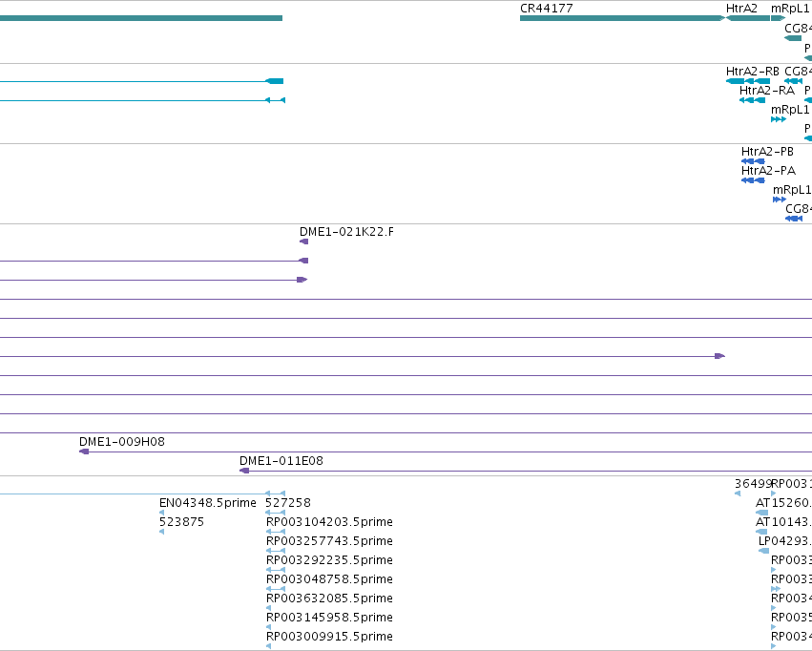Screen dimensions: 812x651
Task: Click the 527258 feature glyph
Action: tap(275, 513)
